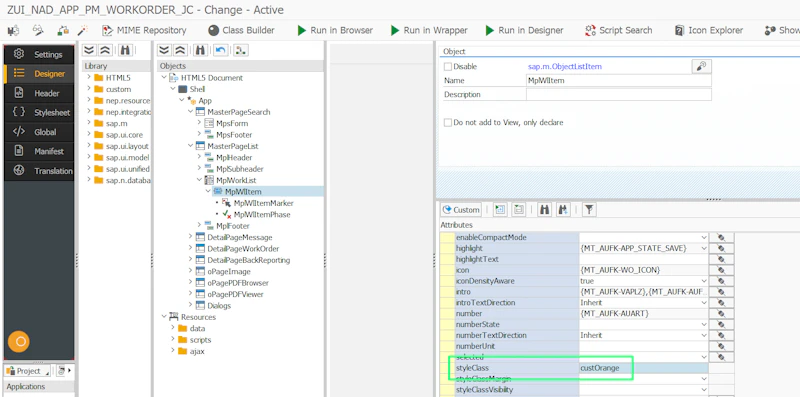
Task: Expand the DetailPageWorkOrder tree node
Action: tap(190, 249)
